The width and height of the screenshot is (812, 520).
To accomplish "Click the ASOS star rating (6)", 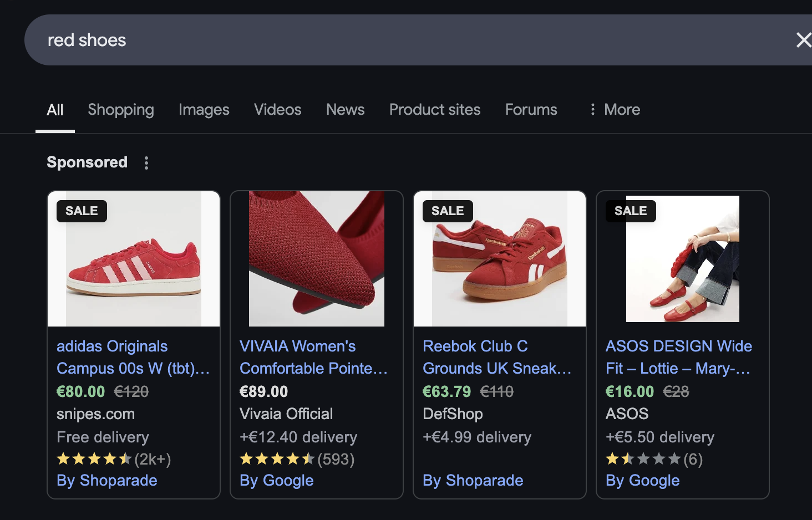I will pos(654,459).
